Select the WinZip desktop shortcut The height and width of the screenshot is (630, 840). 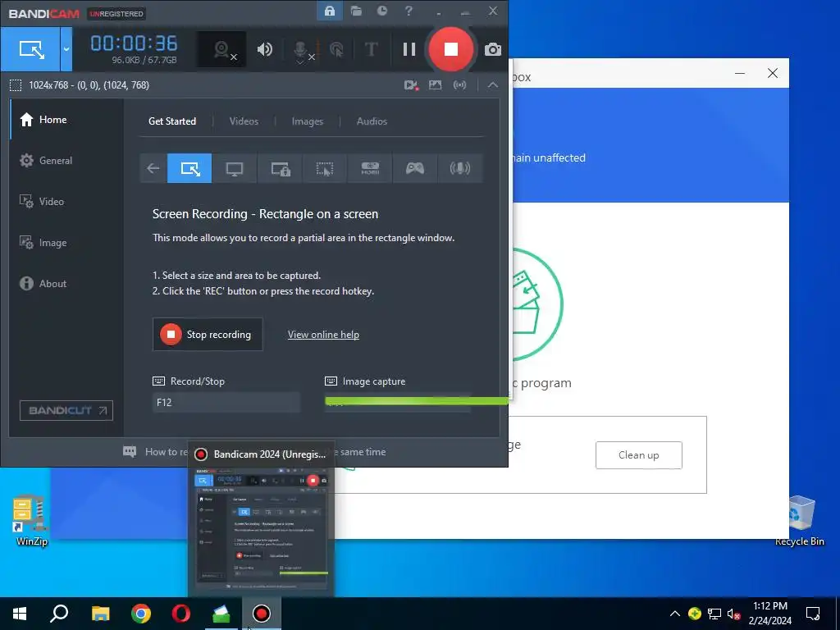click(x=32, y=519)
